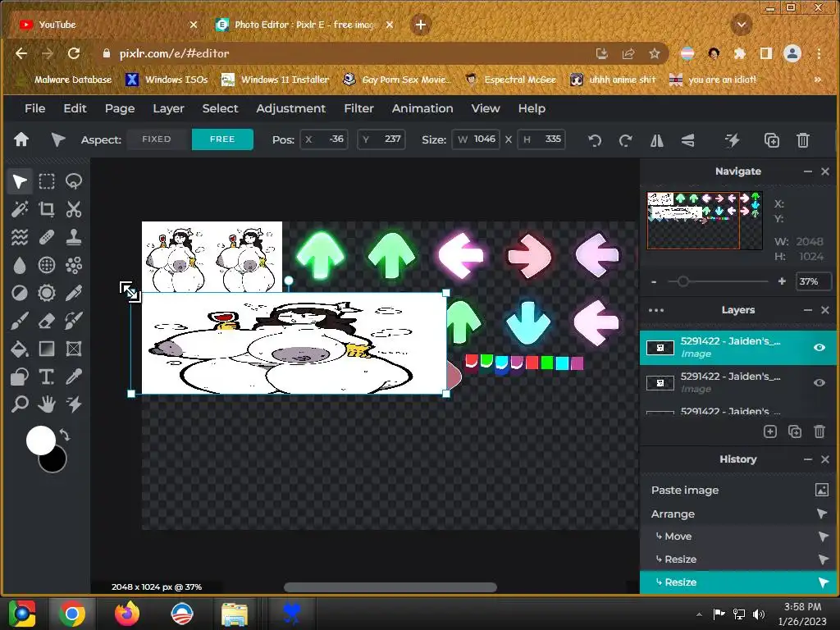Viewport: 840px width, 630px height.
Task: Set aspect mode to FIXED
Action: (x=157, y=139)
